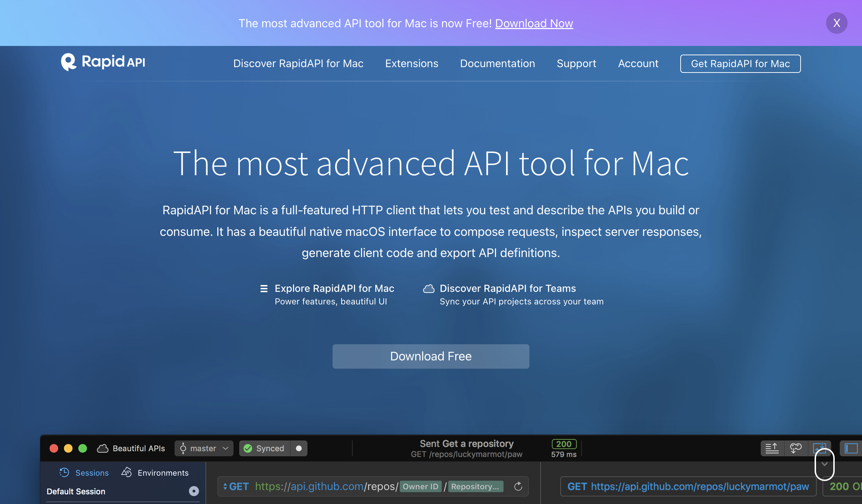Click the cloud icon next to Beautiful APIs
Screen dimensions: 862x504
click(103, 448)
